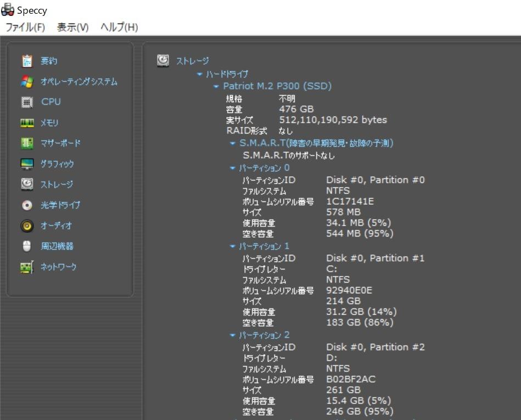The width and height of the screenshot is (521, 420).
Task: Select the パーティション 0 label
Action: tap(264, 168)
